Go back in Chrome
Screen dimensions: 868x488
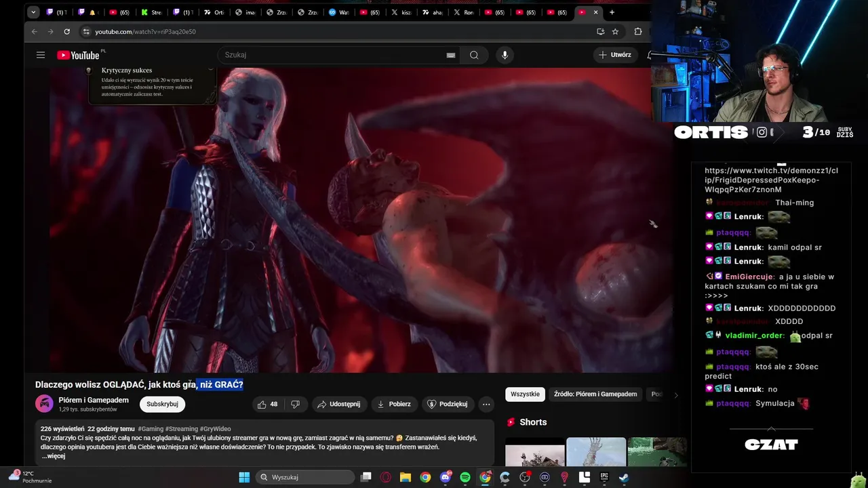[x=35, y=31]
